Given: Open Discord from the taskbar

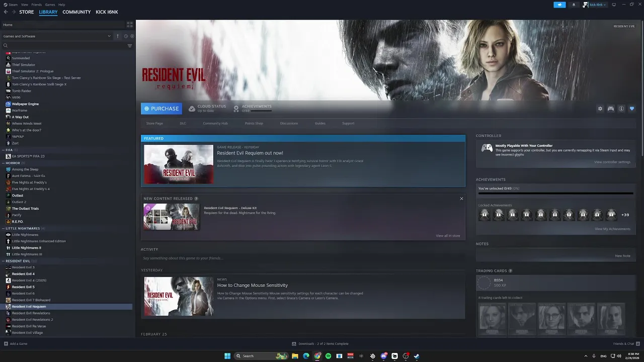Looking at the screenshot, I should tap(384, 356).
